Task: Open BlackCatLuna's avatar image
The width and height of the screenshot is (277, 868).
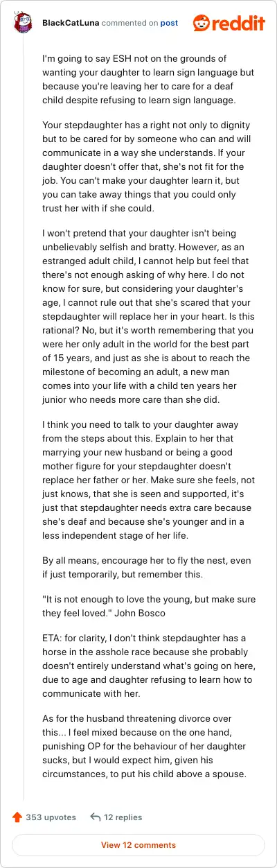Action: [24, 23]
